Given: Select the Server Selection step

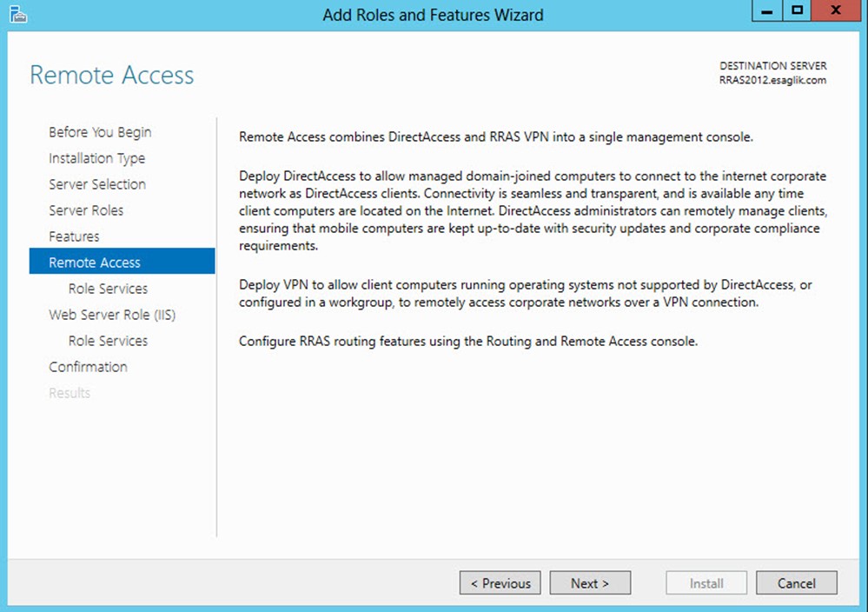Looking at the screenshot, I should coord(97,184).
